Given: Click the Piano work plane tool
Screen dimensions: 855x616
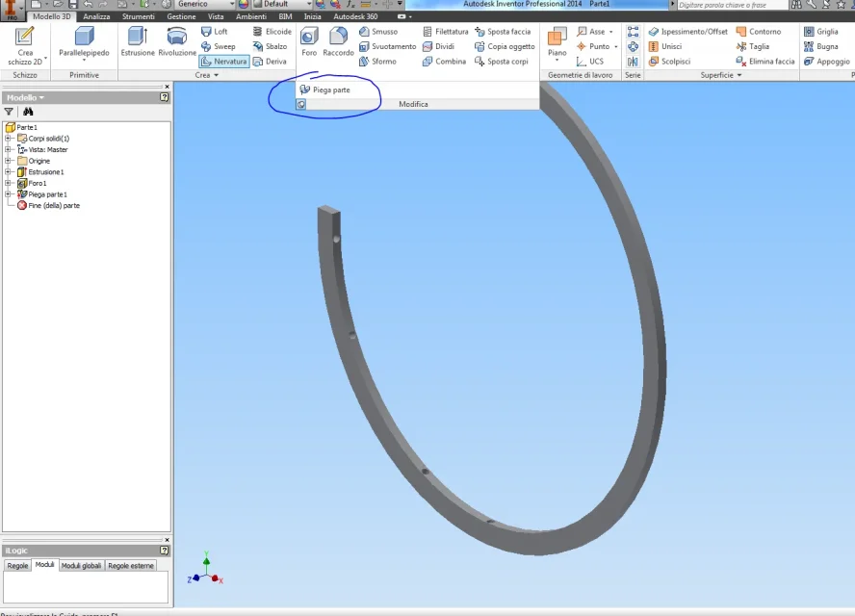Looking at the screenshot, I should [557, 43].
